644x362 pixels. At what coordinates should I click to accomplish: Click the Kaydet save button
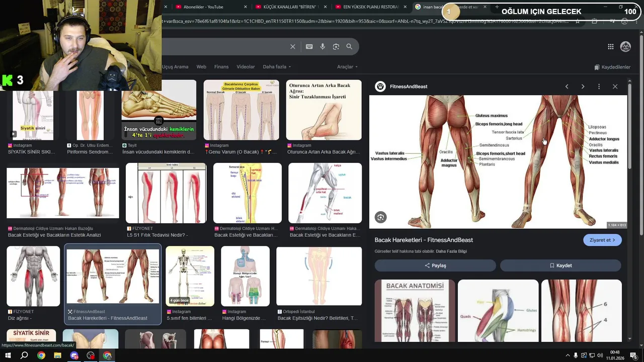point(560,265)
